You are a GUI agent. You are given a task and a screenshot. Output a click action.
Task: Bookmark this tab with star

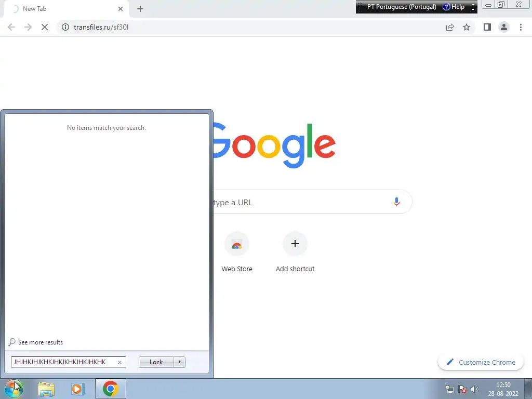point(467,27)
